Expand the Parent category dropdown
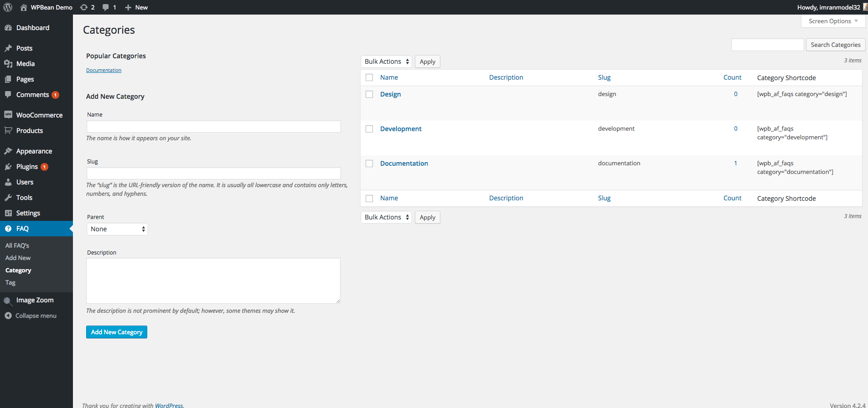868x408 pixels. (117, 229)
